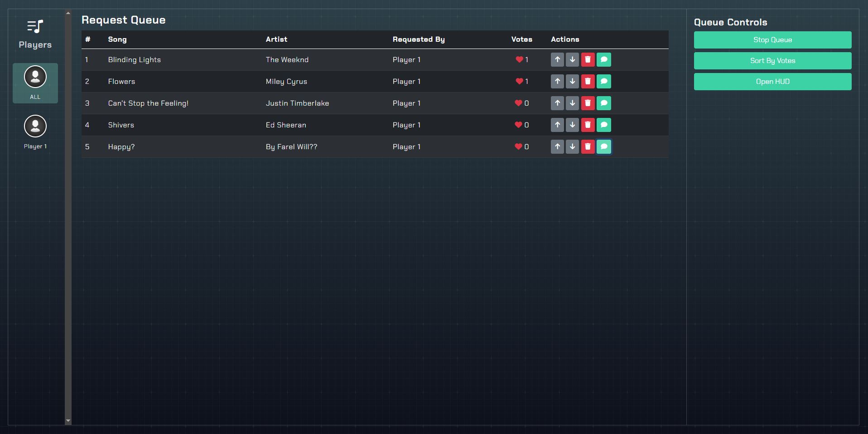Delete the Happy? song request
Viewport: 868px width, 434px height.
pos(588,147)
